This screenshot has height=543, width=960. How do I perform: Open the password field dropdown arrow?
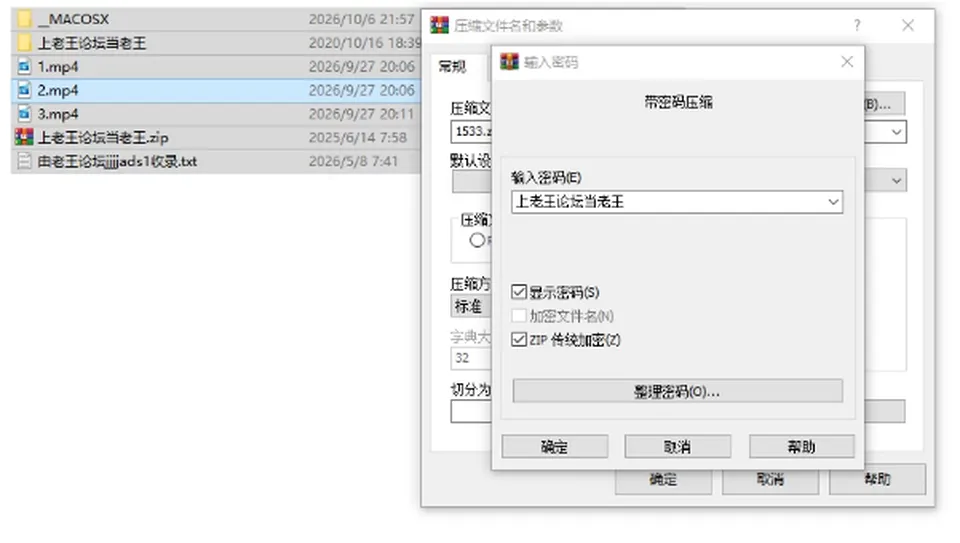833,202
